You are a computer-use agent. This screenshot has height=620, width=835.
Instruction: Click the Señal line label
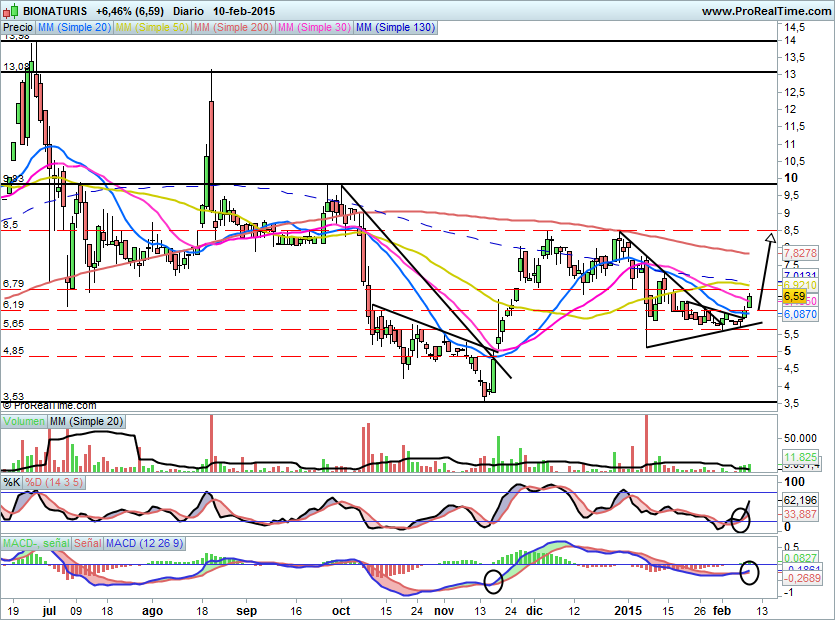point(86,543)
